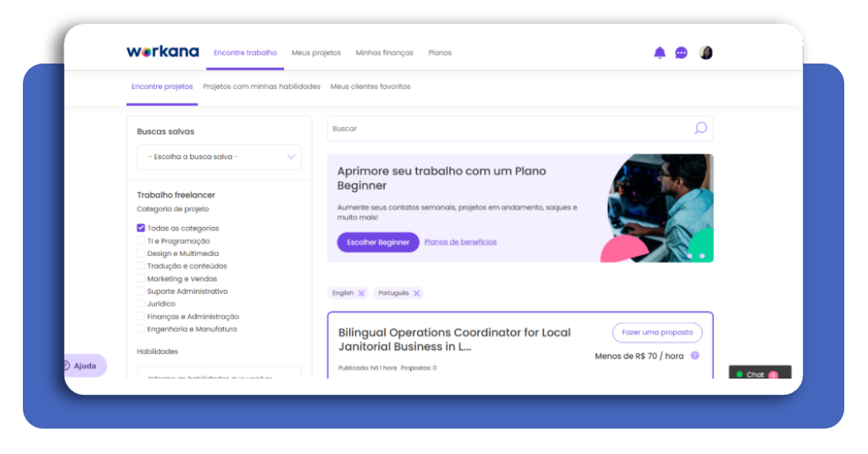The image size is (868, 454).
Task: Click 'Buscas salvas' heading
Action: tap(165, 131)
